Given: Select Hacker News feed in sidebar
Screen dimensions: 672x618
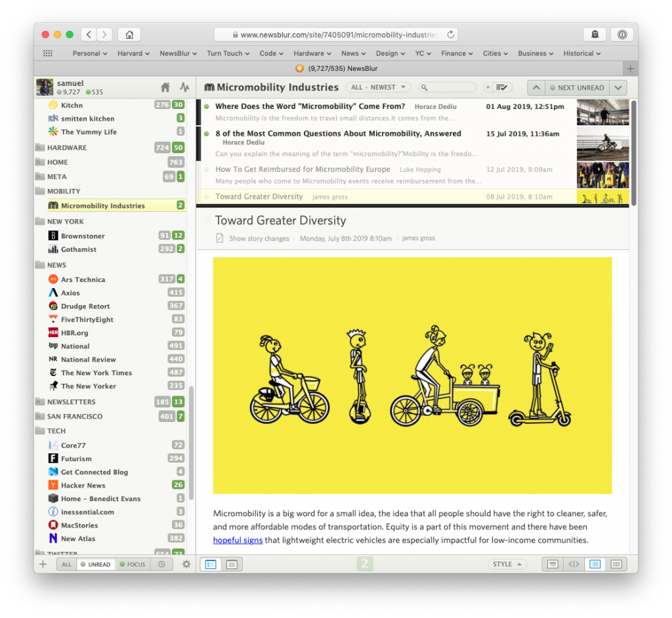Looking at the screenshot, I should [83, 485].
